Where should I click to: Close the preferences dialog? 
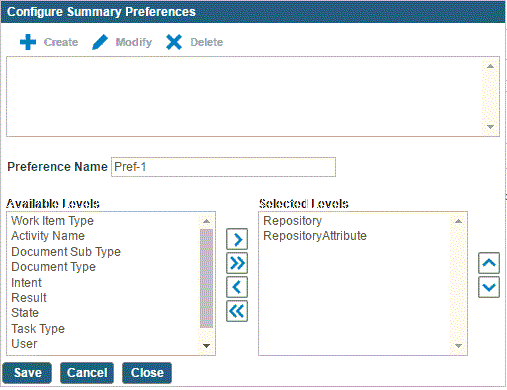(147, 373)
